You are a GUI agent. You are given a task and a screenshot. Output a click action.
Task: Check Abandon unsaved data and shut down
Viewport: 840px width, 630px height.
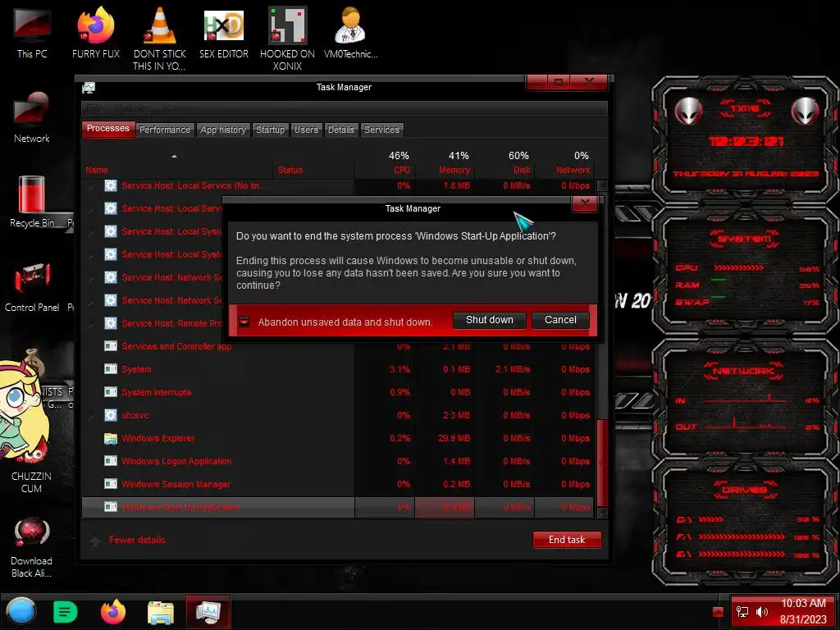click(x=244, y=322)
